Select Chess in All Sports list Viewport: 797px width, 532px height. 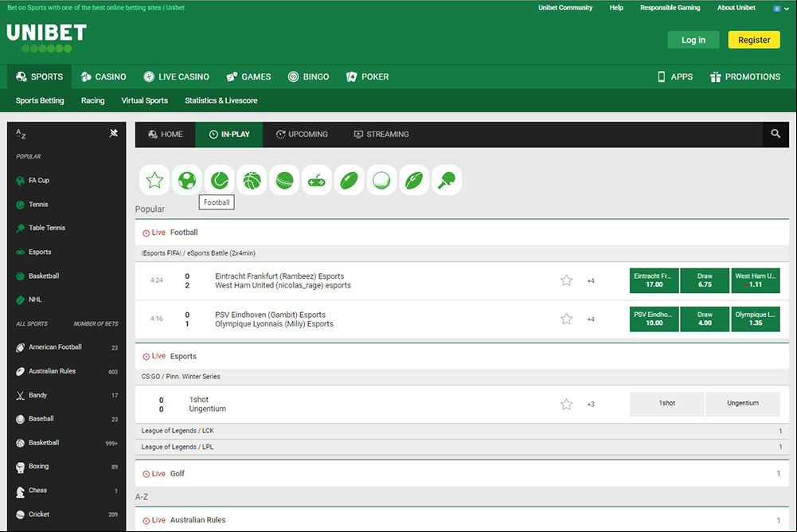coord(67,491)
